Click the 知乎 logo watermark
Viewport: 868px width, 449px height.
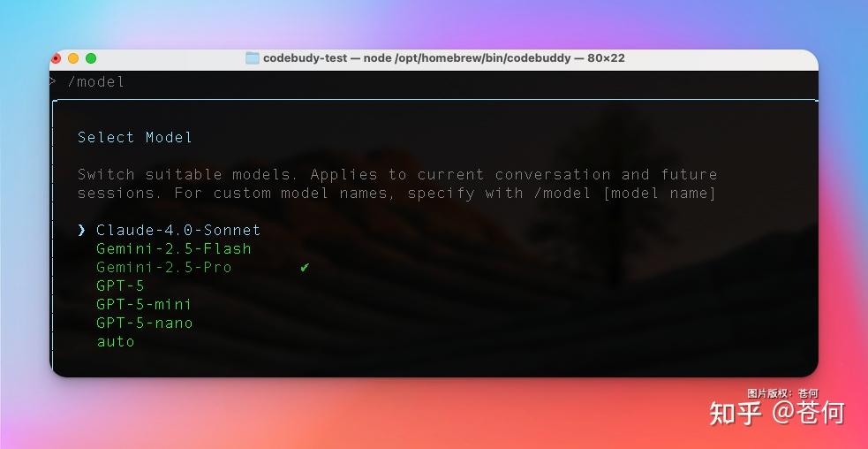pos(736,413)
